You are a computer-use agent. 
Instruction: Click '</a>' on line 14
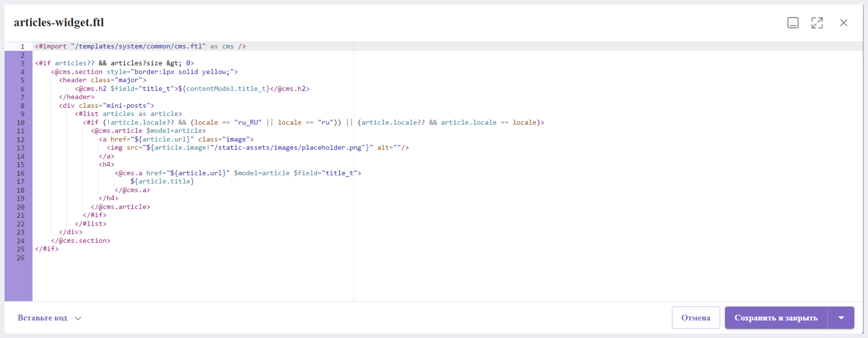point(106,156)
